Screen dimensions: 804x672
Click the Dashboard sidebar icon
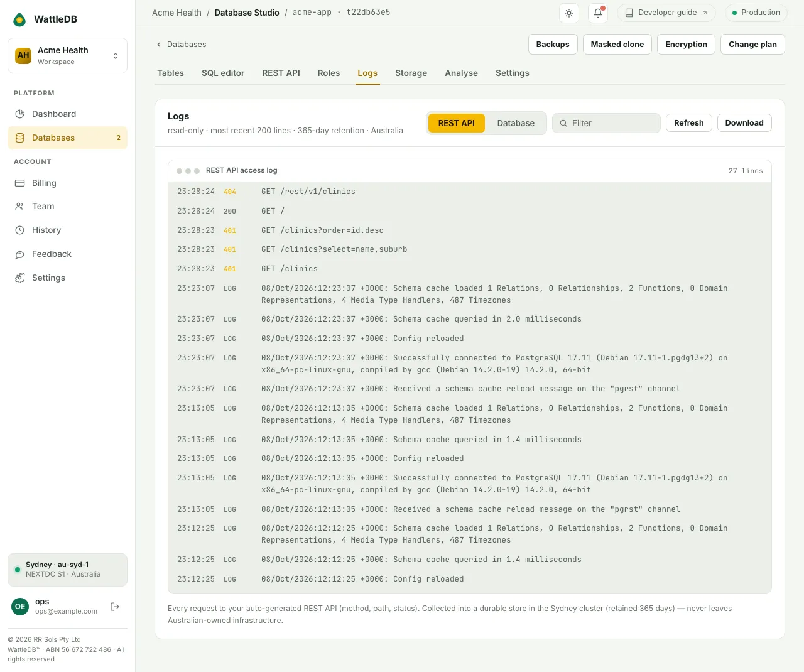point(19,114)
